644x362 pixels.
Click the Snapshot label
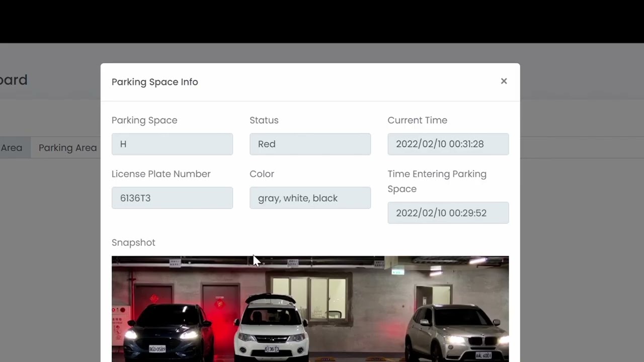133,242
